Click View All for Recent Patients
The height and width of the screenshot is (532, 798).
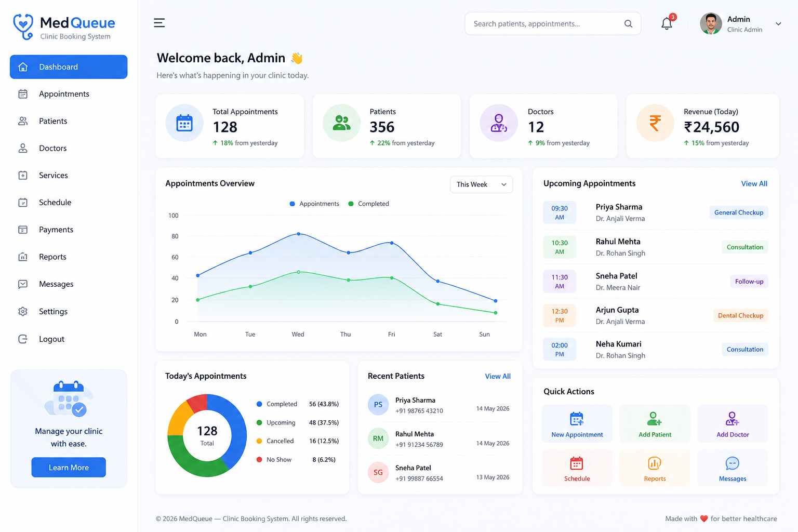click(498, 376)
